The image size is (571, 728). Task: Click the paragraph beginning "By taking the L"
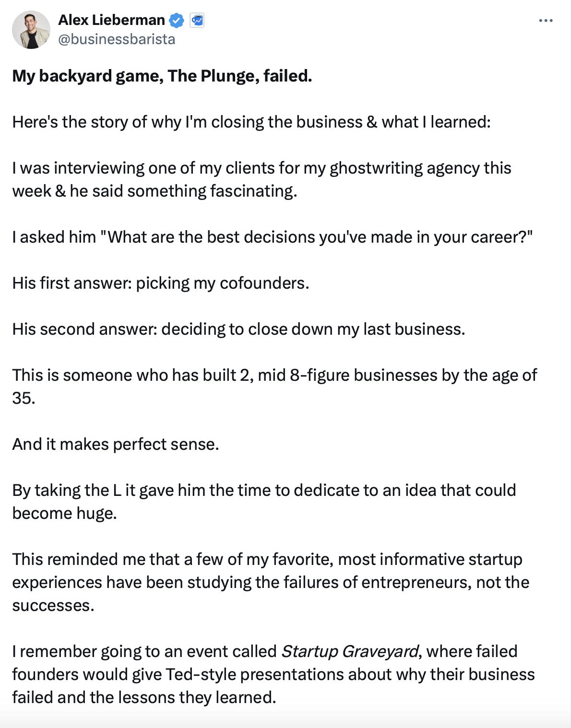pyautogui.click(x=264, y=502)
